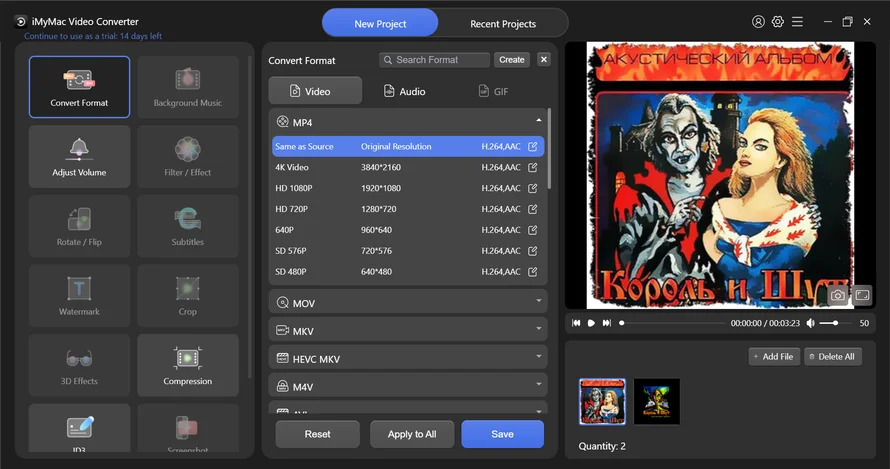
Task: Adjust the preview volume slider
Action: pos(836,323)
